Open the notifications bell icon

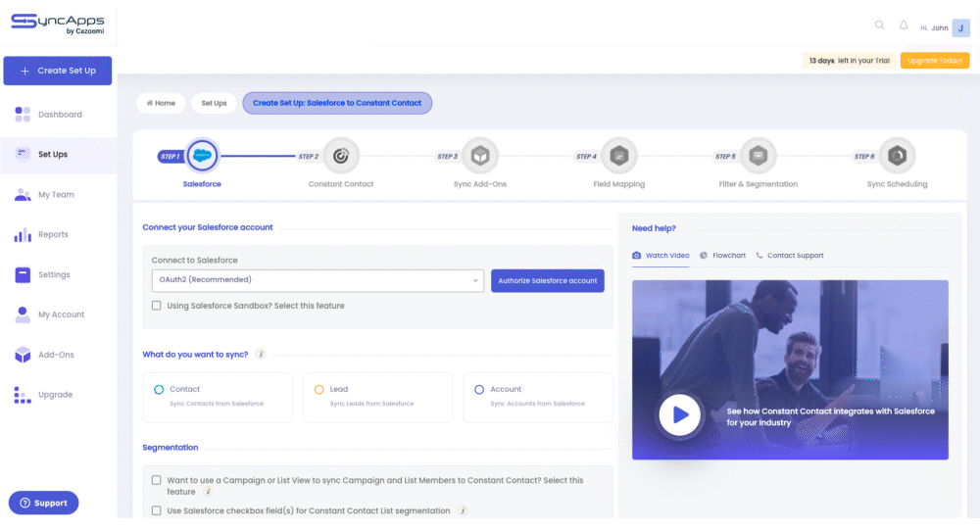pos(904,25)
